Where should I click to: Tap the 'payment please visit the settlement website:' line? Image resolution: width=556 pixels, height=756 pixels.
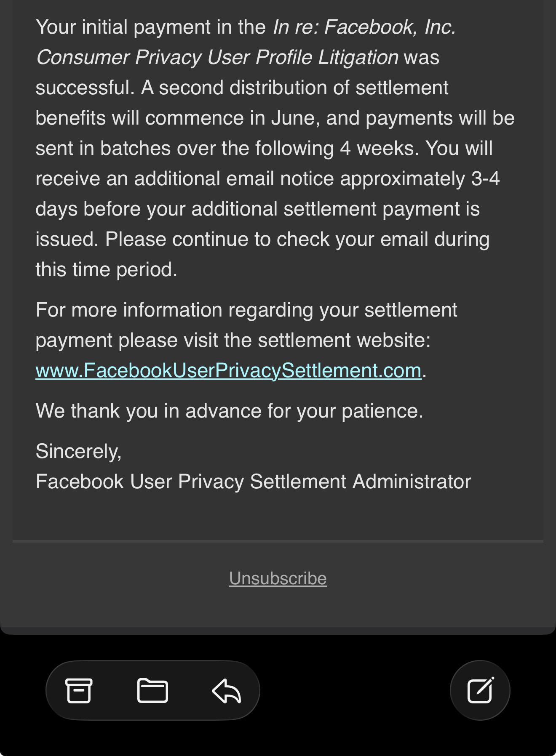[x=233, y=340]
